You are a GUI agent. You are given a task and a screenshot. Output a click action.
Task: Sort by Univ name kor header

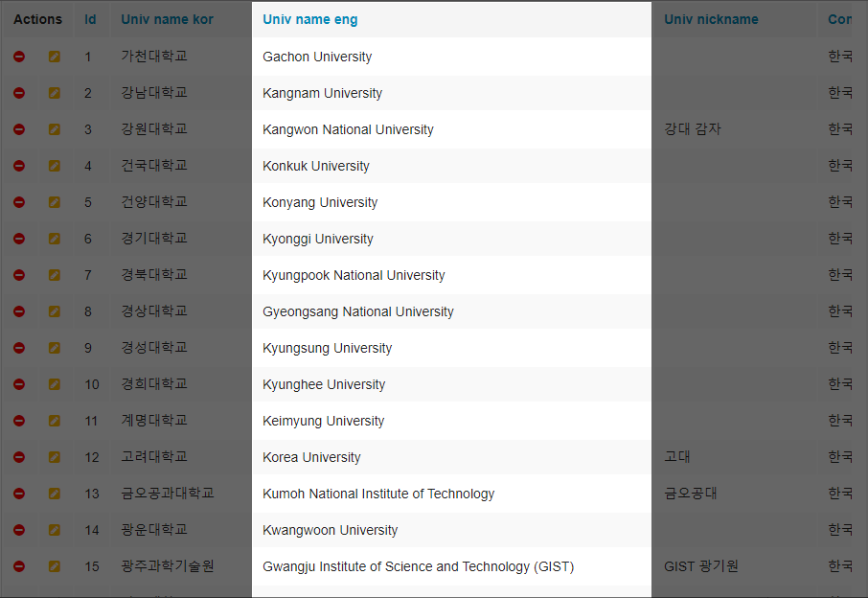click(167, 19)
